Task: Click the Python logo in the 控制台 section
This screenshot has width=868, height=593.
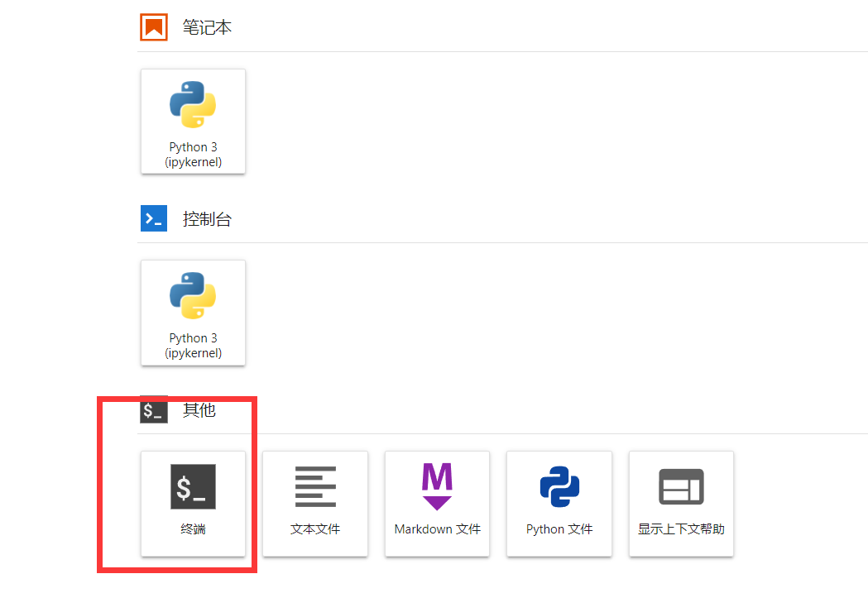Action: [193, 295]
